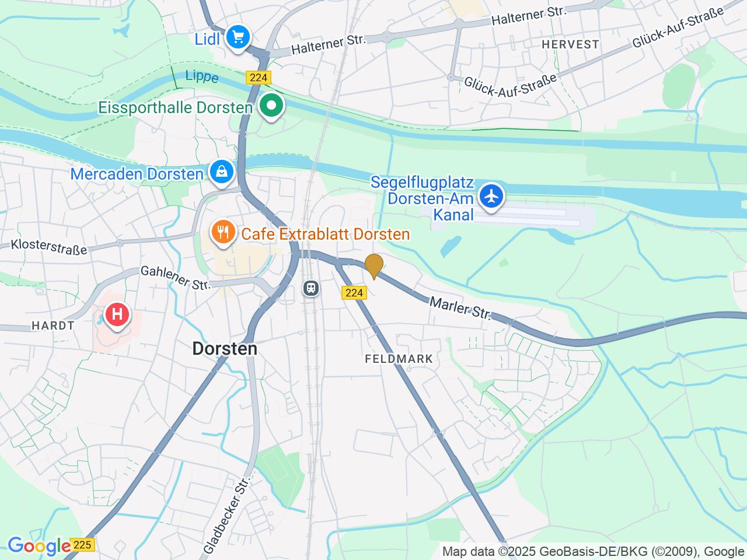Click the Cafe Extrablatt restaurant icon
The width and height of the screenshot is (747, 560).
click(222, 233)
